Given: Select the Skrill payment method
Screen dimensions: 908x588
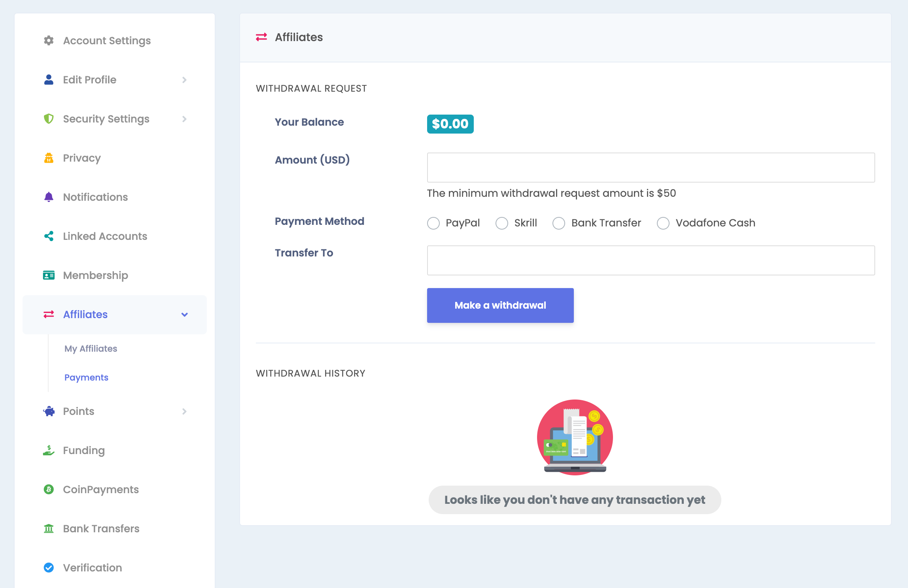Looking at the screenshot, I should pos(502,223).
